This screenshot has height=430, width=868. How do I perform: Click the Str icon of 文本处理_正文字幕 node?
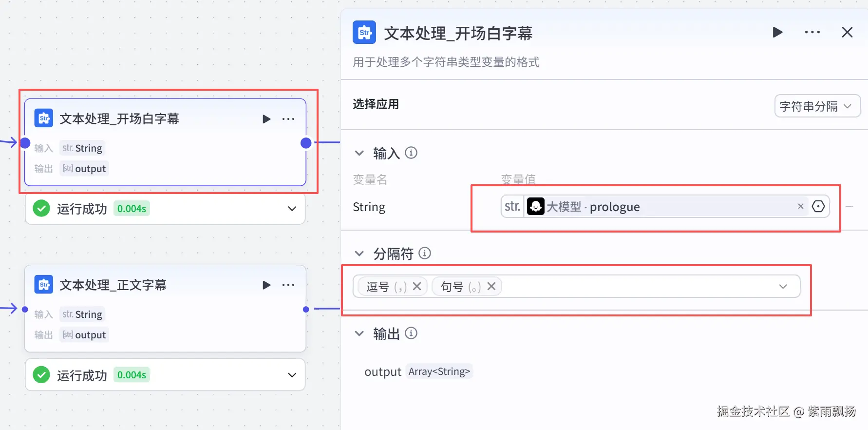coord(44,285)
